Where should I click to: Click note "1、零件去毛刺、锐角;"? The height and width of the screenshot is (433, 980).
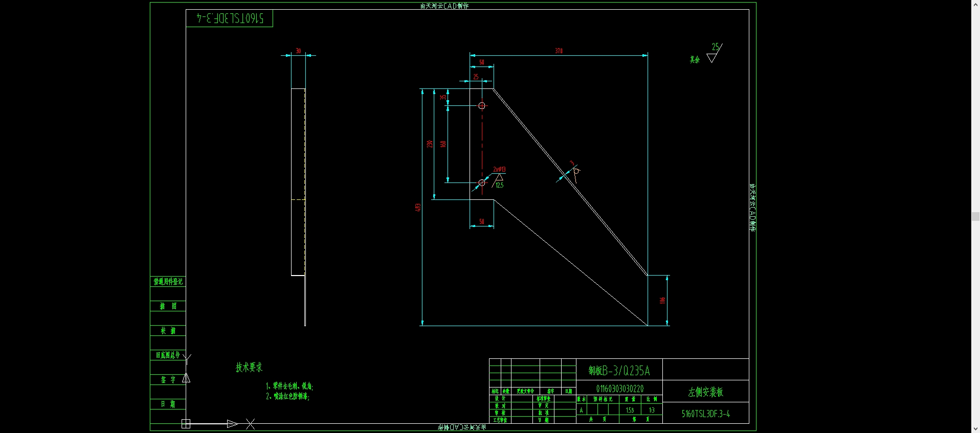pyautogui.click(x=289, y=386)
